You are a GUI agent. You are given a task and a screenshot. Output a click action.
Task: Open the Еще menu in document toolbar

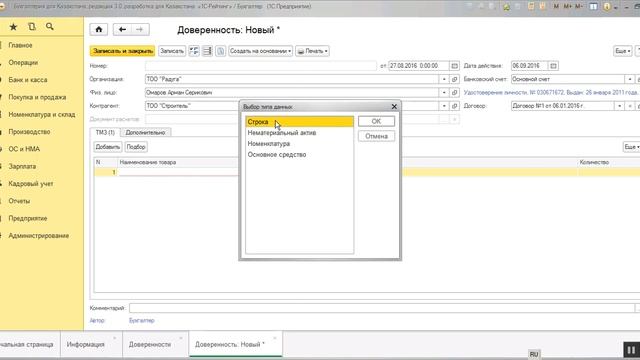pyautogui.click(x=623, y=51)
